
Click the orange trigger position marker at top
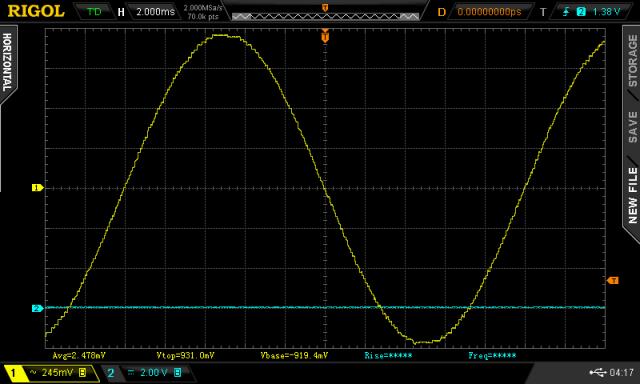(x=325, y=37)
